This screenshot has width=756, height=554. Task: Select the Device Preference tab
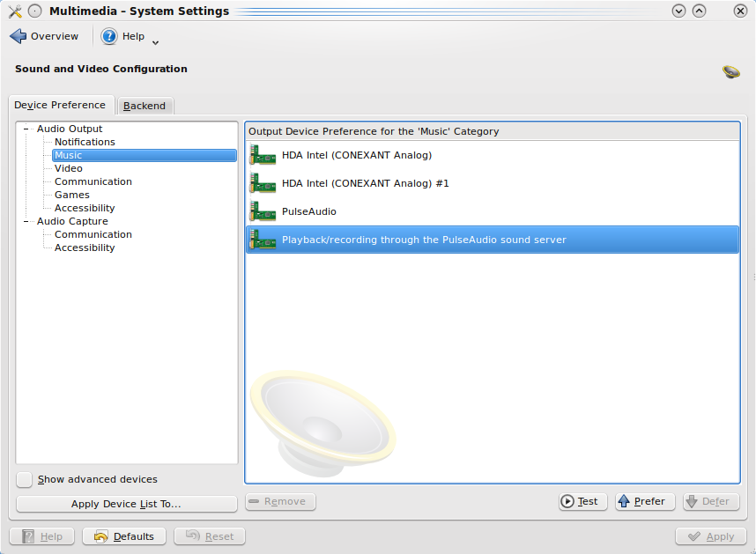60,105
